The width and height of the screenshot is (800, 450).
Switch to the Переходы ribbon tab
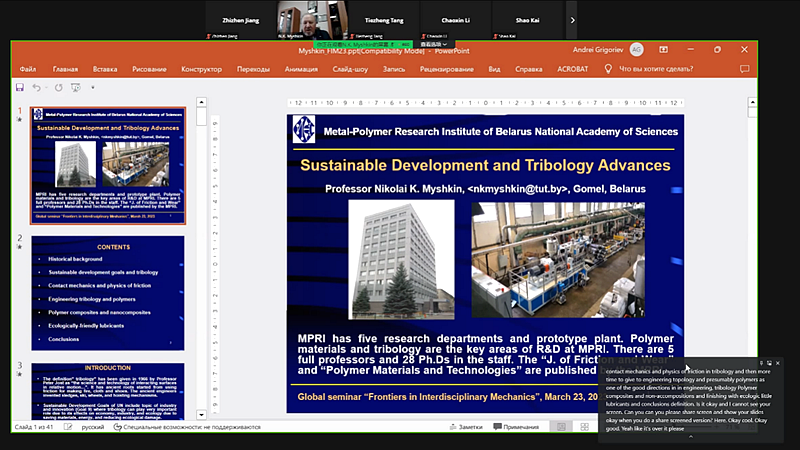(x=253, y=69)
